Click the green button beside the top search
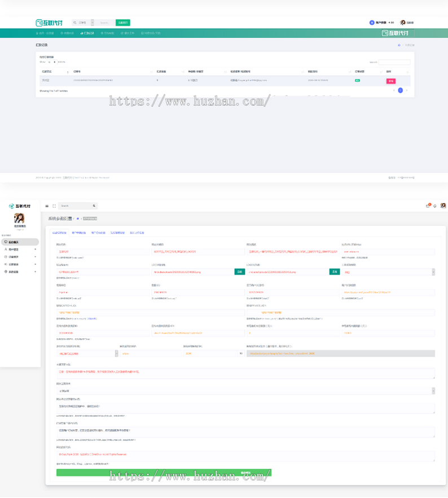 (123, 23)
